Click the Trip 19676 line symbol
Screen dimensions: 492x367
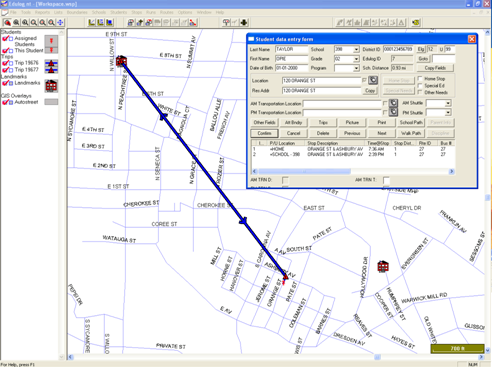51,63
